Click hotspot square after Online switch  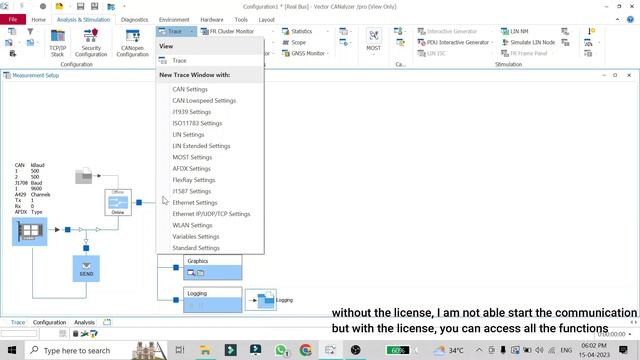click(139, 202)
